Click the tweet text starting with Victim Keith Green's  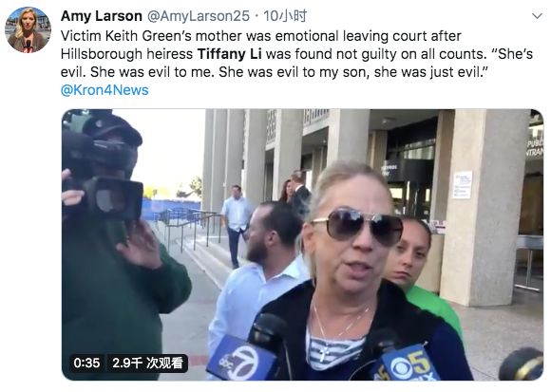pos(296,54)
